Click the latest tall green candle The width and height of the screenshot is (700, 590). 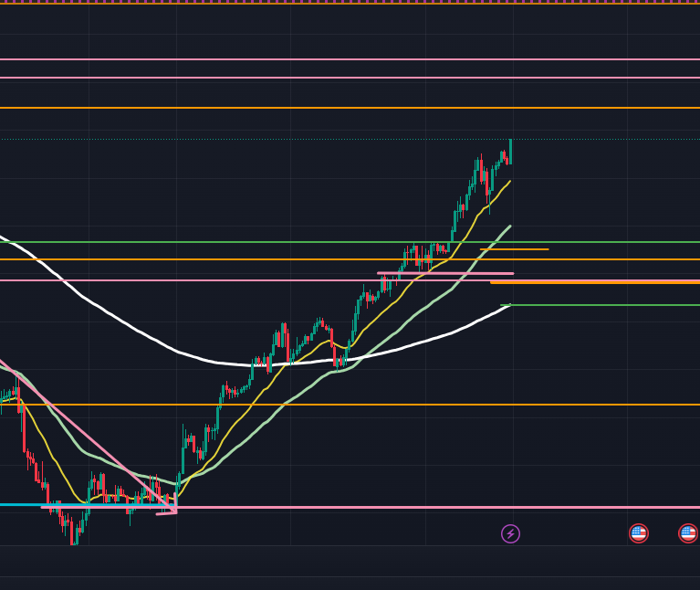point(510,152)
